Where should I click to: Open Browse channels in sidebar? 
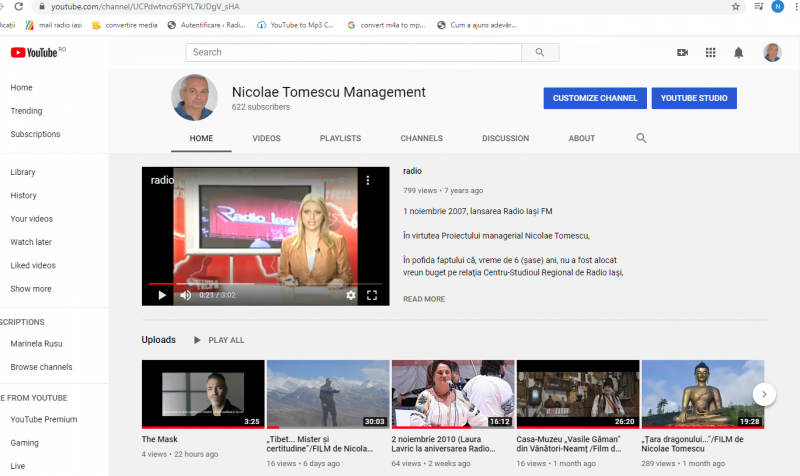(x=41, y=367)
